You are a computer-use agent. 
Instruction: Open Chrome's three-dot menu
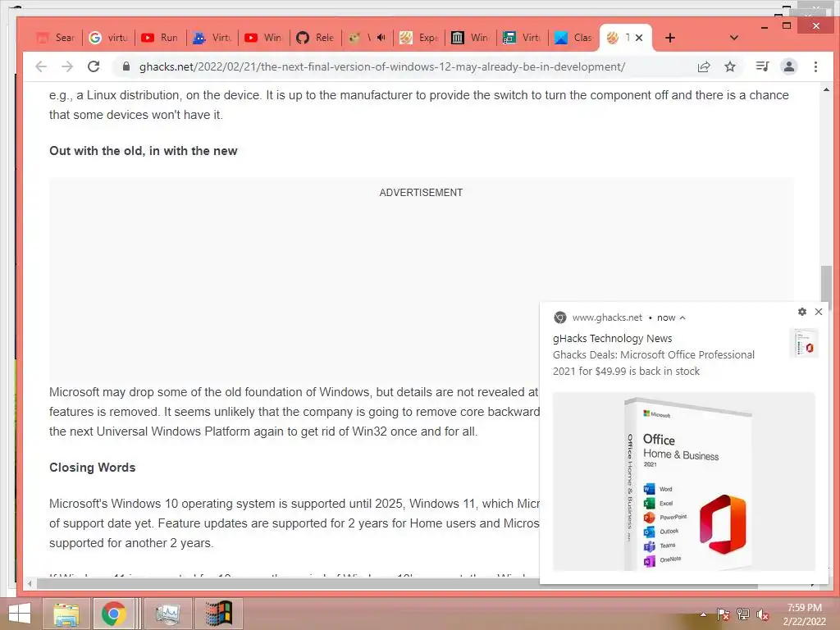(x=815, y=66)
